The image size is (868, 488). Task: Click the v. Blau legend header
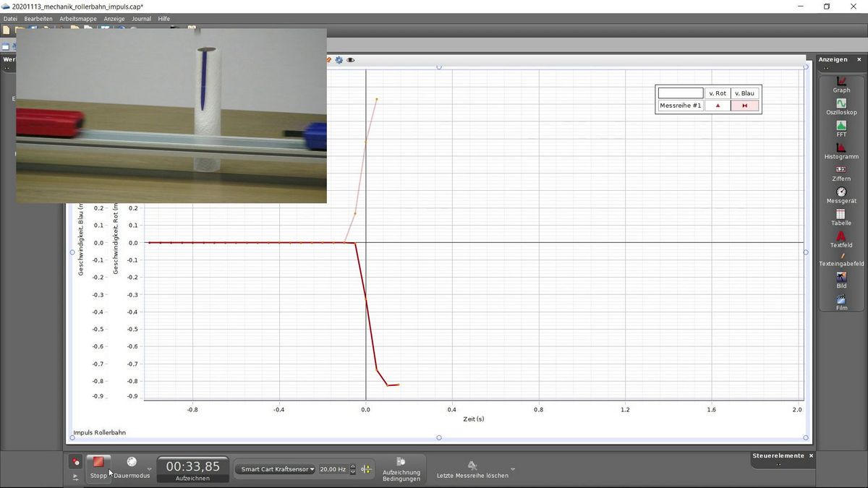[x=745, y=93]
